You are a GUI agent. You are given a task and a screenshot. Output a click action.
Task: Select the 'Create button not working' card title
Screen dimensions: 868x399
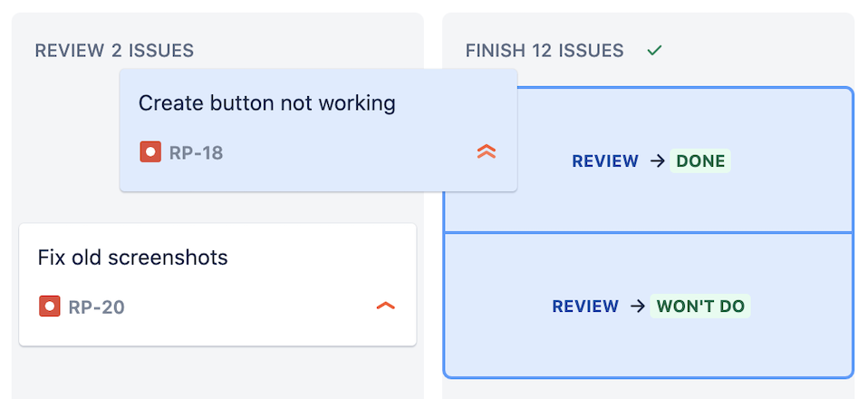point(266,103)
